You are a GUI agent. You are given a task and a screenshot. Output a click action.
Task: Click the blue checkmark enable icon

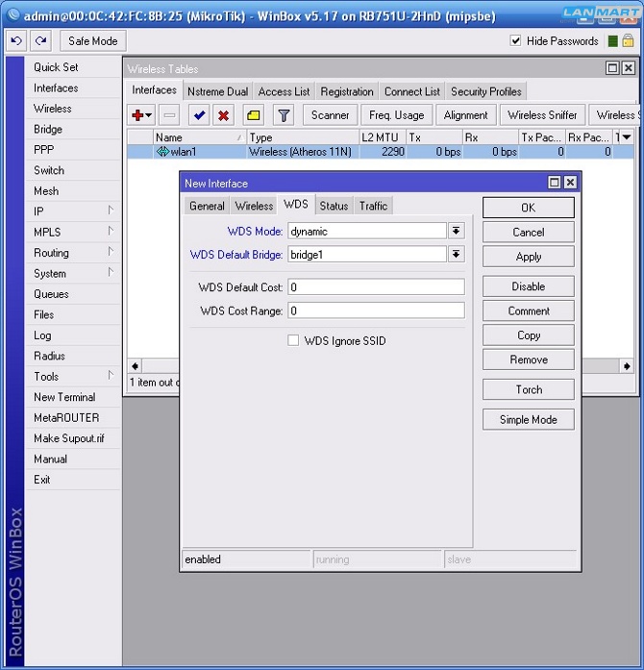200,115
